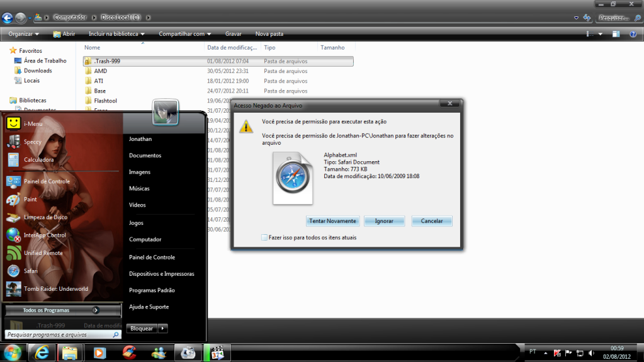Click Tentar Novamente button

coord(332,221)
